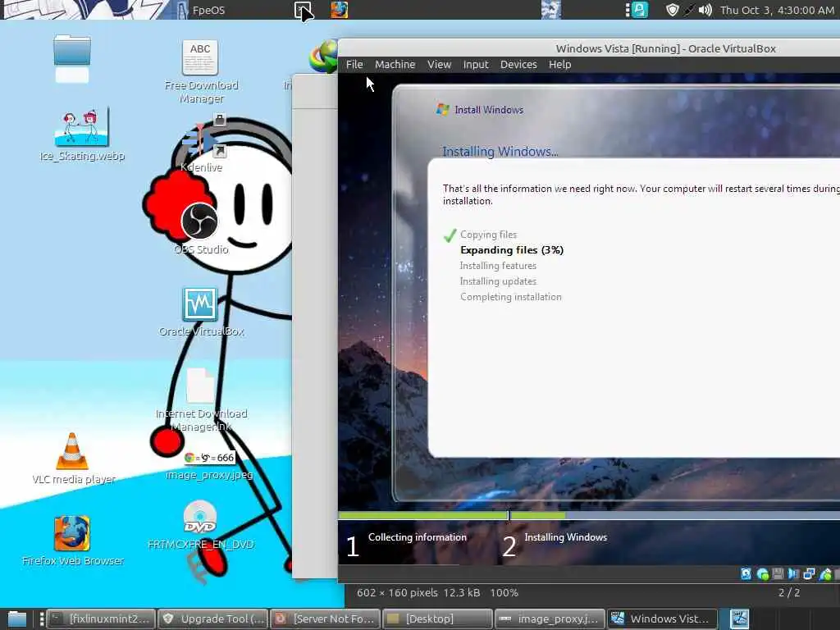Click the '2 / 2' image counter
The image size is (840, 630).
coord(789,593)
